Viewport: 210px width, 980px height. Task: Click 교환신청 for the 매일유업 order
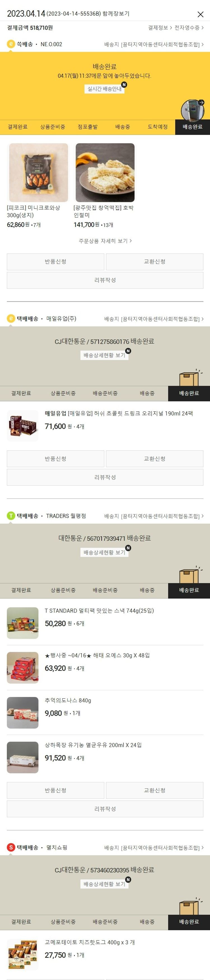pyautogui.click(x=155, y=459)
